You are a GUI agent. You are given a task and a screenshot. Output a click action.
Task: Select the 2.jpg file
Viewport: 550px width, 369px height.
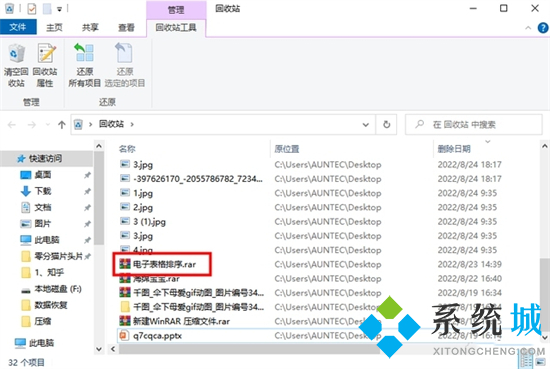[x=143, y=207]
